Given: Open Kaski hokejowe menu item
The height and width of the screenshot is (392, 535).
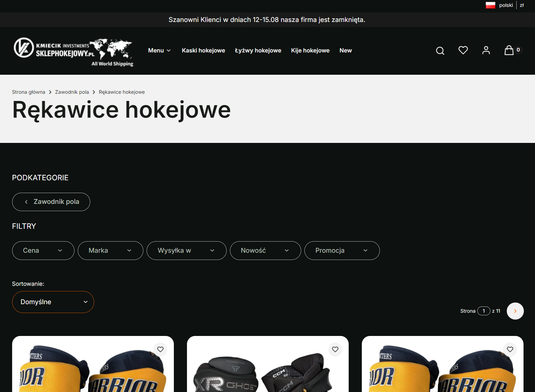Looking at the screenshot, I should pyautogui.click(x=203, y=50).
